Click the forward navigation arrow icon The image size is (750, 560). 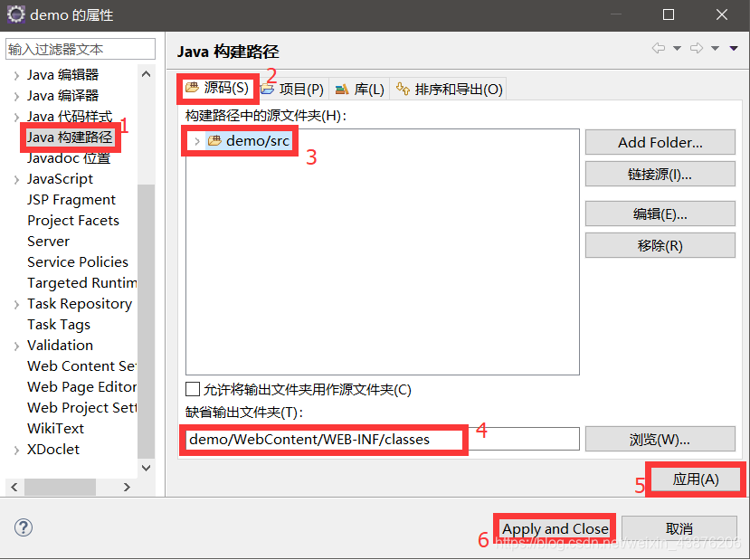coord(697,48)
